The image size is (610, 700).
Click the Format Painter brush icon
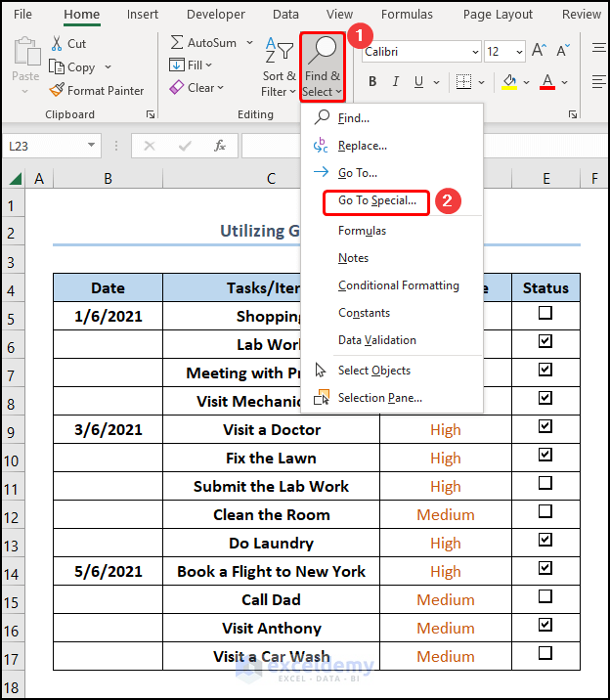pyautogui.click(x=55, y=91)
